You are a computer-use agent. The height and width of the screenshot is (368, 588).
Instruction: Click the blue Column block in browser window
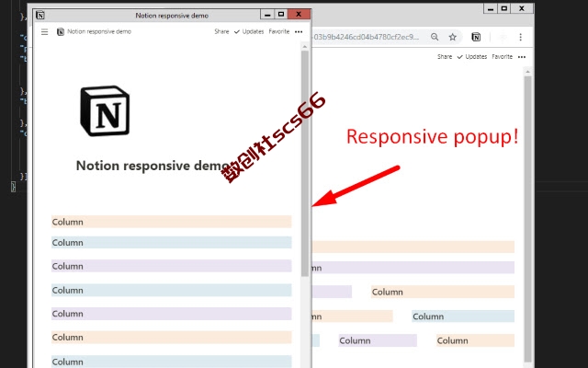[x=463, y=316]
